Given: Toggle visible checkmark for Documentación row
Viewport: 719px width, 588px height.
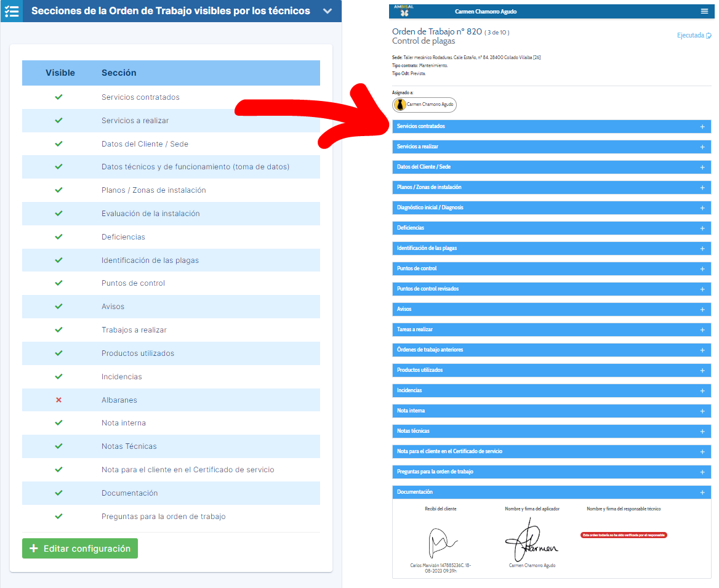Looking at the screenshot, I should [x=59, y=493].
